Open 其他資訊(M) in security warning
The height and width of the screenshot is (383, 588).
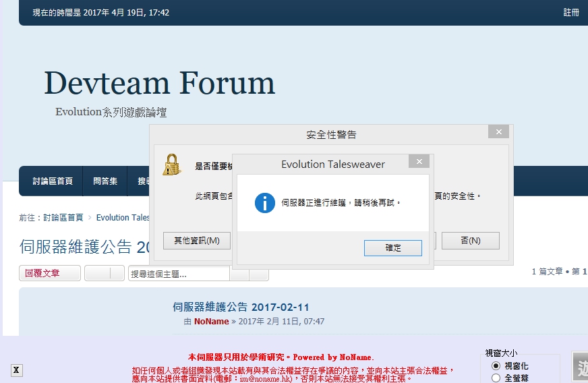click(197, 241)
